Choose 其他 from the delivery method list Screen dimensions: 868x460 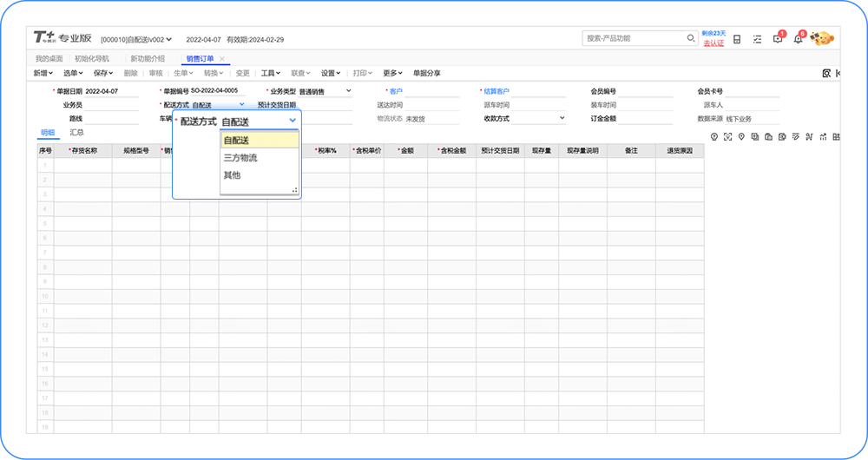tap(232, 175)
